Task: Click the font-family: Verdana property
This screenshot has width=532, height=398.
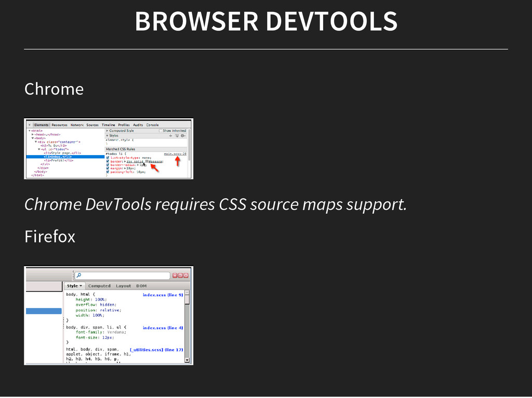Action: pyautogui.click(x=101, y=332)
